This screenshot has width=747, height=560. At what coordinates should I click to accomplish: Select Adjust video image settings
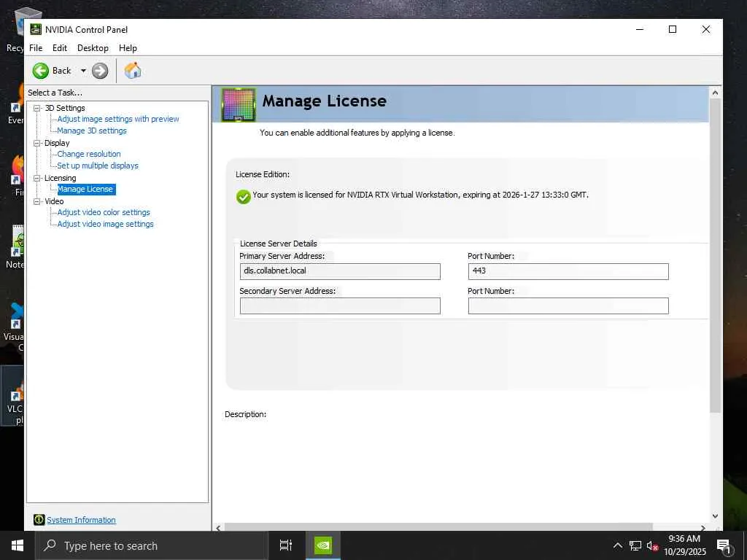coord(105,224)
